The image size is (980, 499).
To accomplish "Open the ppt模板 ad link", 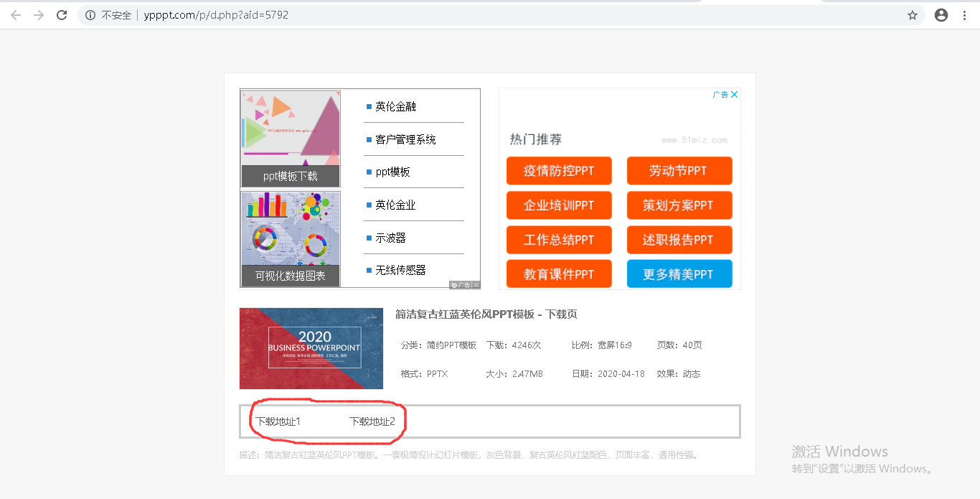I will [x=392, y=172].
